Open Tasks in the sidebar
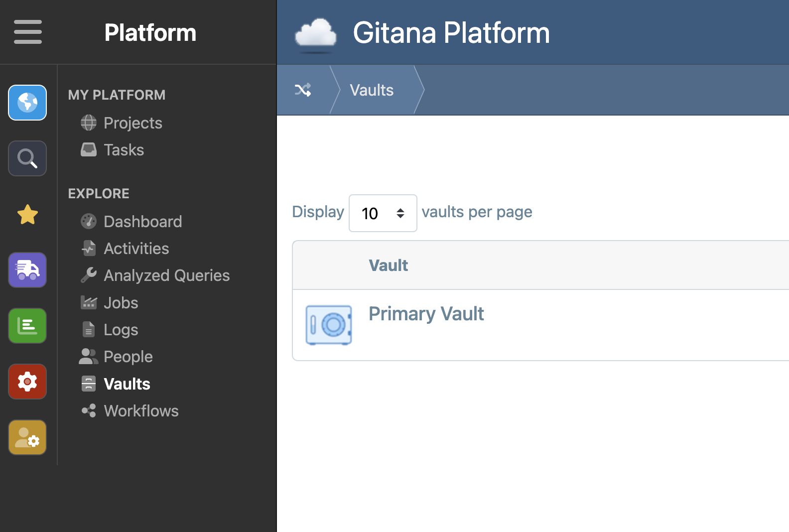The width and height of the screenshot is (789, 532). pyautogui.click(x=124, y=149)
